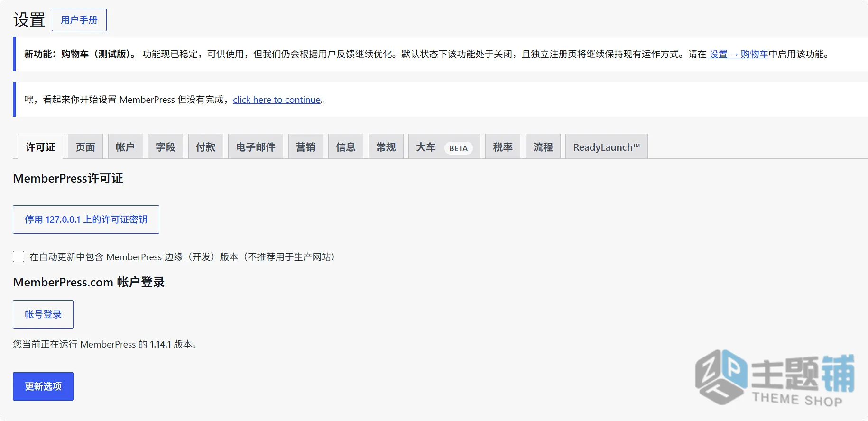Image resolution: width=868 pixels, height=421 pixels.
Task: Go to the 字段 tab
Action: [x=166, y=147]
